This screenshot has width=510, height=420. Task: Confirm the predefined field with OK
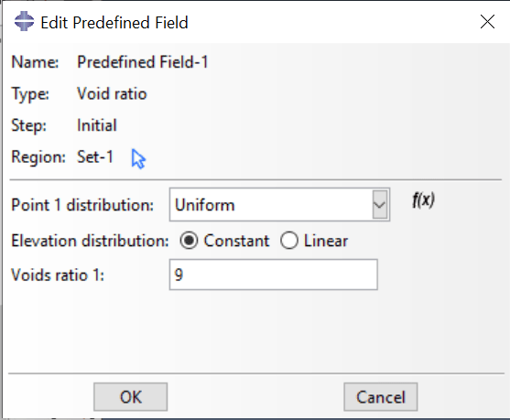[x=130, y=397]
